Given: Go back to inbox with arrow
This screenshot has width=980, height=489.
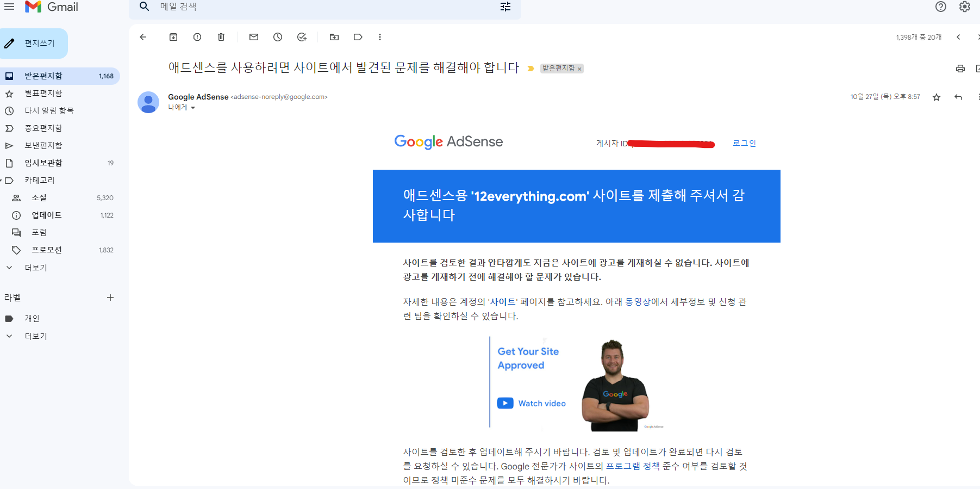Looking at the screenshot, I should pyautogui.click(x=143, y=37).
